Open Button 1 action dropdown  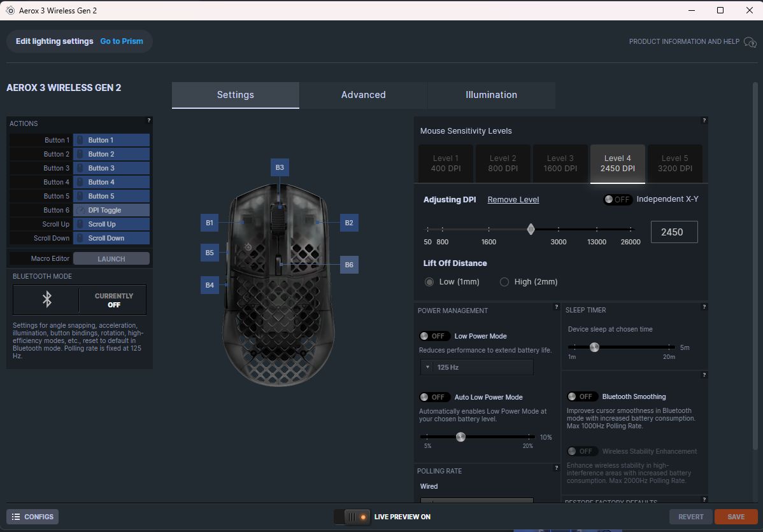[x=111, y=140]
